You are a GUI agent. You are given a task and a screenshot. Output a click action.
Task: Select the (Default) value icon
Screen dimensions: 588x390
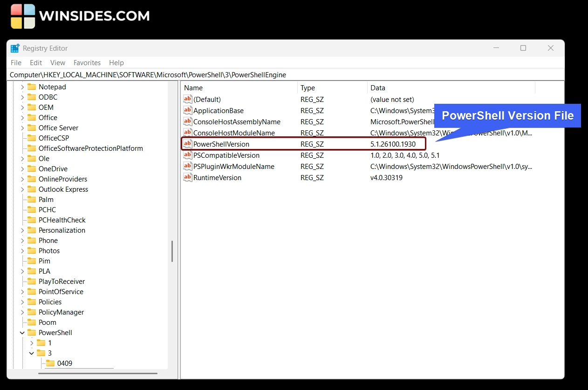(x=188, y=100)
